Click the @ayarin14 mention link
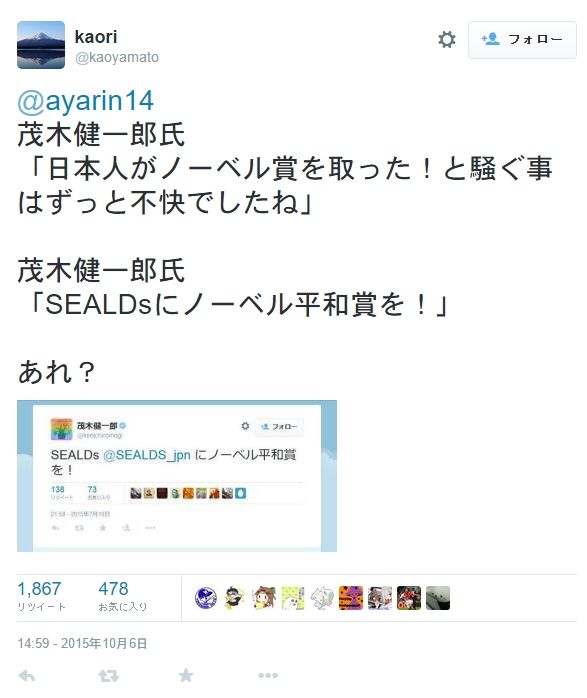The image size is (587, 698). pyautogui.click(x=85, y=101)
